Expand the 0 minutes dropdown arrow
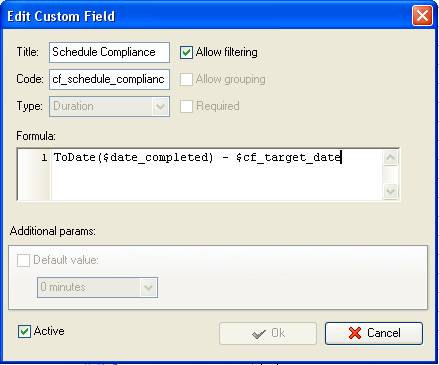 [148, 287]
